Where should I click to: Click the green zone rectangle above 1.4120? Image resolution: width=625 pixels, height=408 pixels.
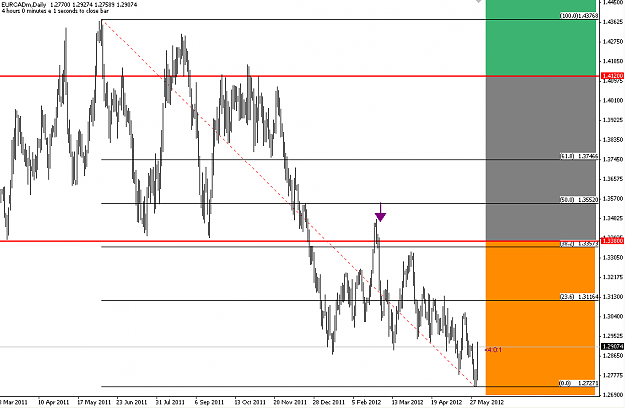click(540, 37)
